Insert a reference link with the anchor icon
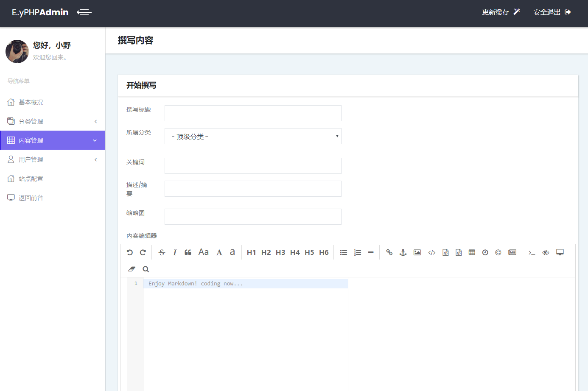Image resolution: width=588 pixels, height=391 pixels. click(x=403, y=252)
